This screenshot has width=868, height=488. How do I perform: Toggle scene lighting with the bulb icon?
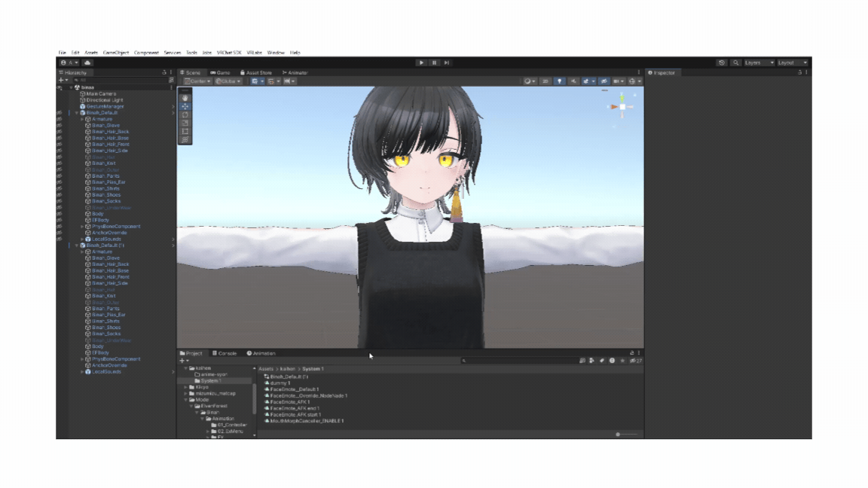coord(561,81)
